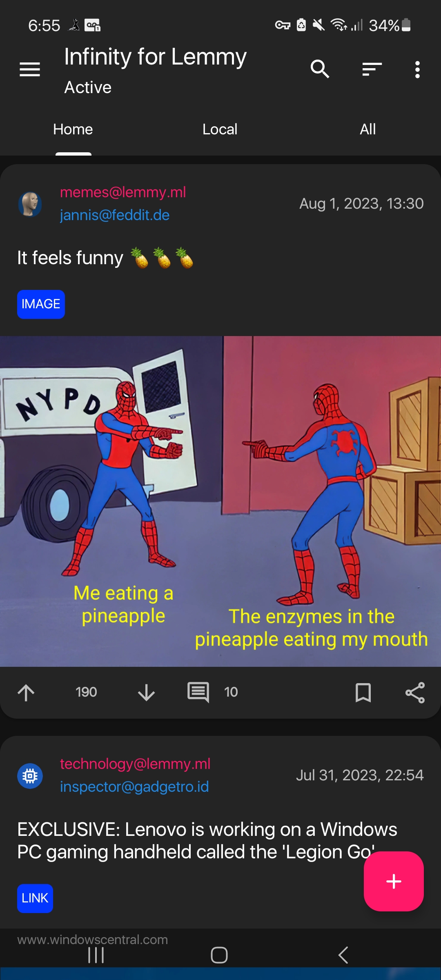Screen dimensions: 441x980
Task: Switch to the All tab
Action: [367, 129]
